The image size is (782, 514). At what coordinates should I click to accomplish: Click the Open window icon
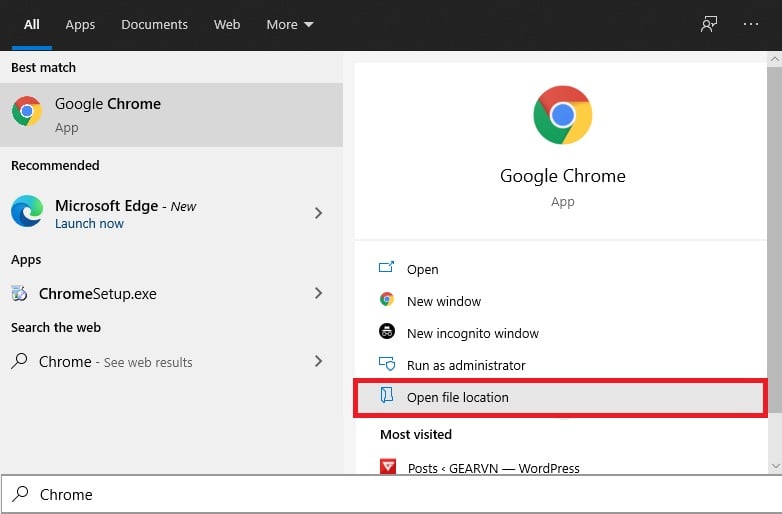(x=387, y=268)
